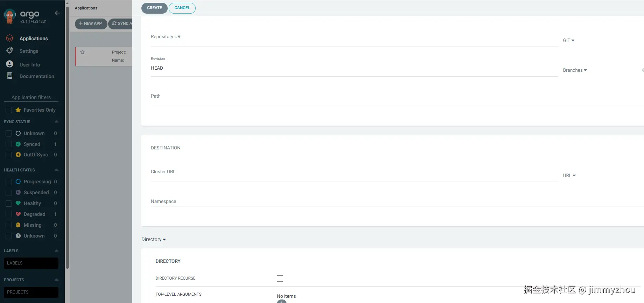
Task: Check the Suspended filter checkbox
Action: click(x=9, y=192)
